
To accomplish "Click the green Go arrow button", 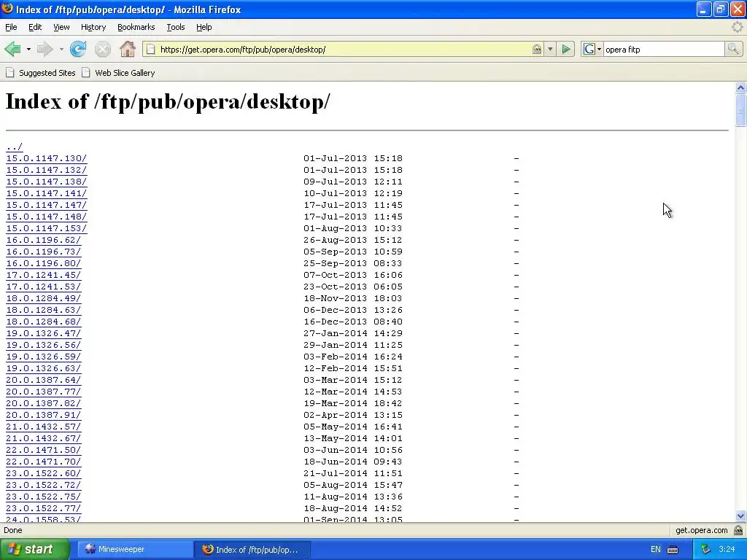I will click(x=566, y=49).
